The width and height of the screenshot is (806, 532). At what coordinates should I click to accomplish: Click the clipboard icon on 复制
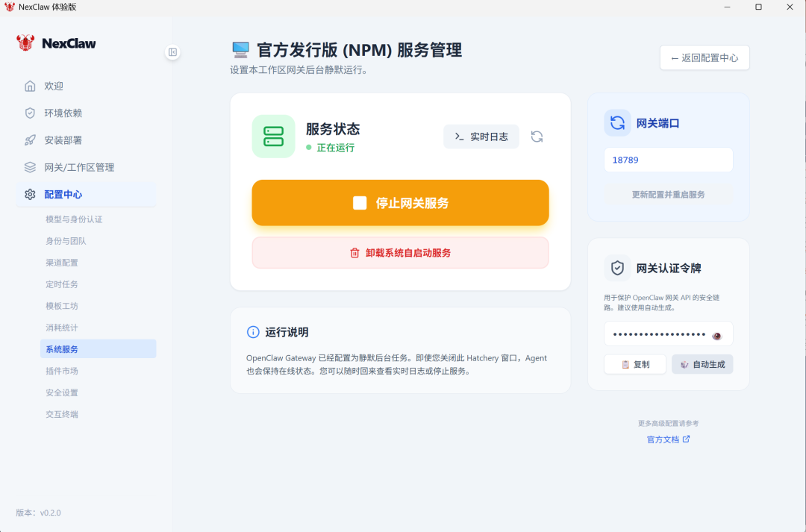point(625,364)
